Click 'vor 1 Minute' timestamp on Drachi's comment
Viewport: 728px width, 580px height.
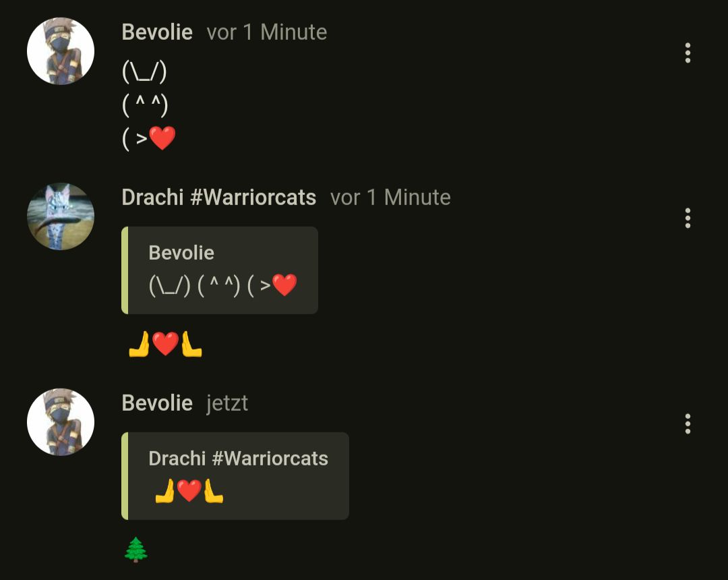(390, 198)
